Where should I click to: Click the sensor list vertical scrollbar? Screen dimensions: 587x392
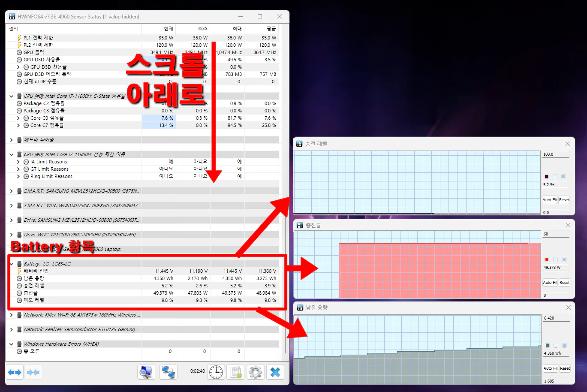(284, 193)
